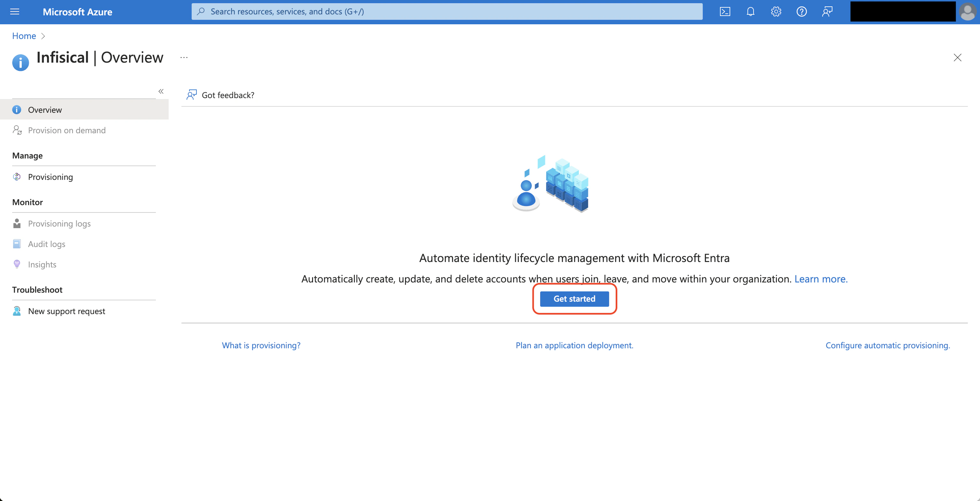Open portal settings gear
Viewport: 980px width, 501px height.
coord(776,12)
